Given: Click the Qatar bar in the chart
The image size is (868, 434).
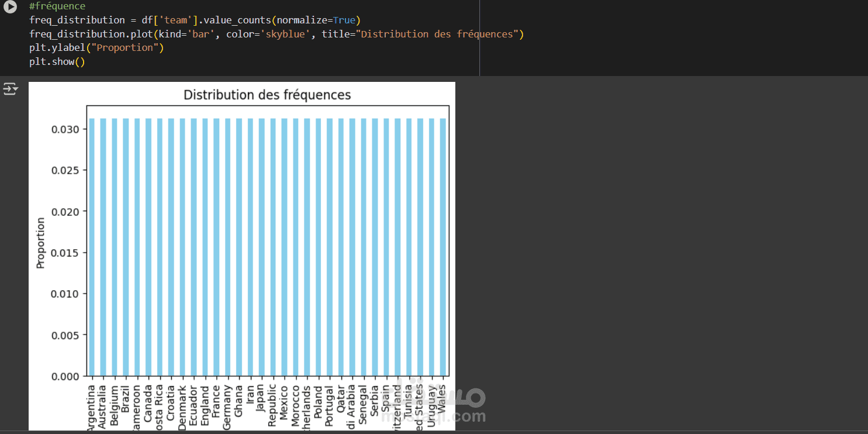Looking at the screenshot, I should (341, 247).
